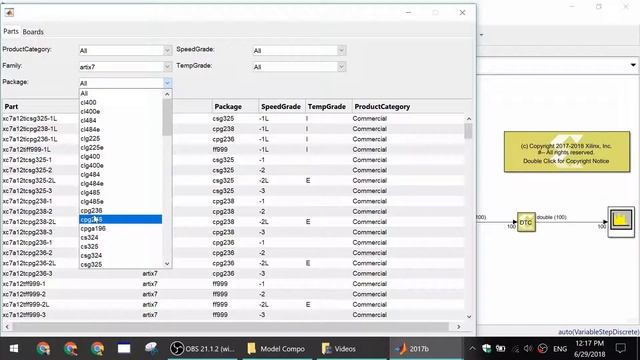Click the Xilinx copyright notice block

[567, 152]
